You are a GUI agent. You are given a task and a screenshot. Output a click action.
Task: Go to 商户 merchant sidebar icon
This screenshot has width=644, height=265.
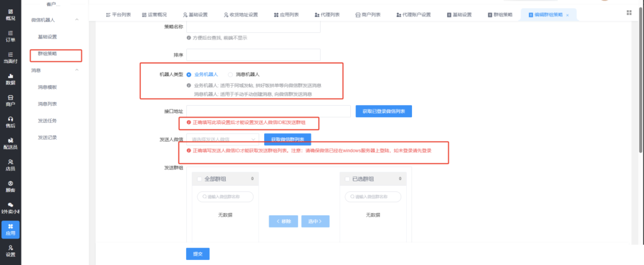[10, 100]
